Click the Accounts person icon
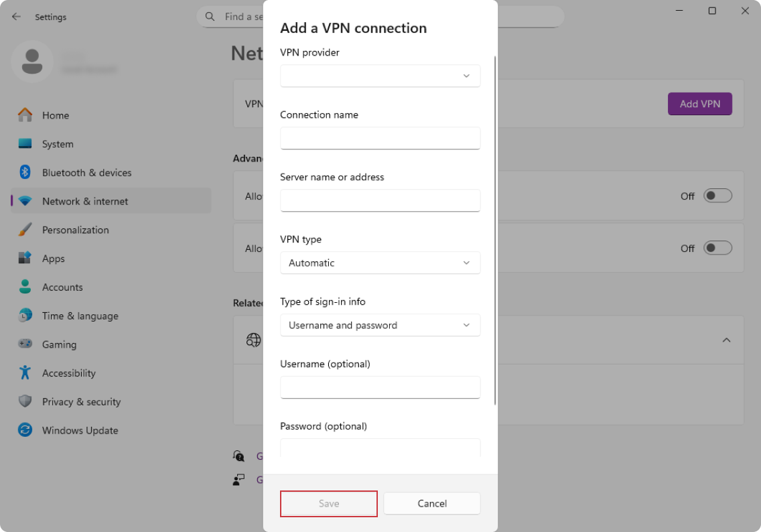The width and height of the screenshot is (761, 532). pos(25,287)
